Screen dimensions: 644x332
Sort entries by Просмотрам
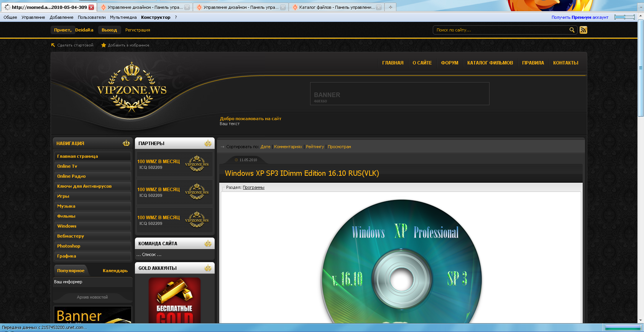coord(339,147)
